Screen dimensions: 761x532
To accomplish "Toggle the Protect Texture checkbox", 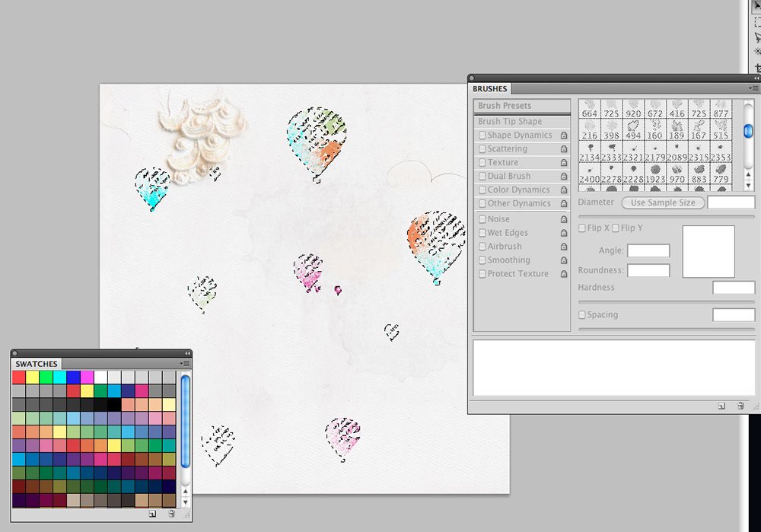I will [482, 274].
